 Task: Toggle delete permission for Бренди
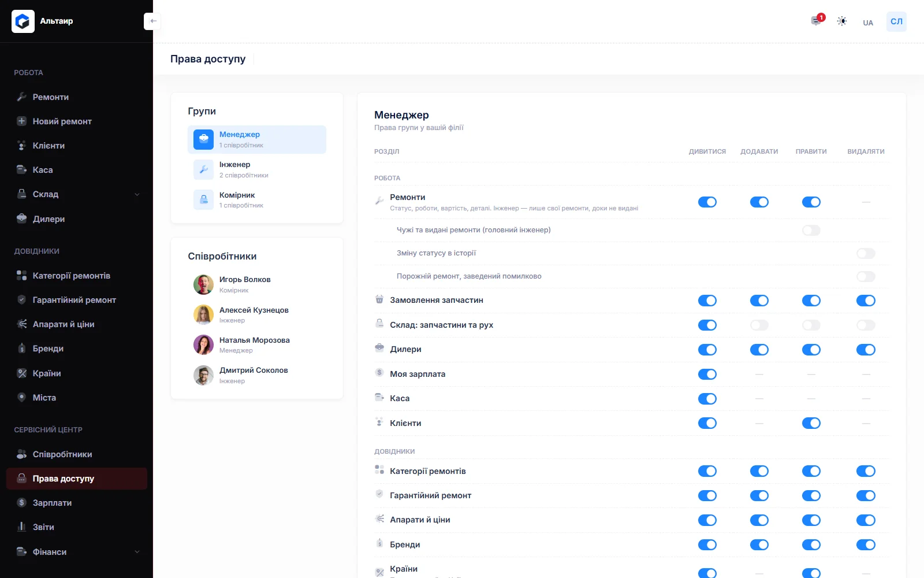(866, 545)
